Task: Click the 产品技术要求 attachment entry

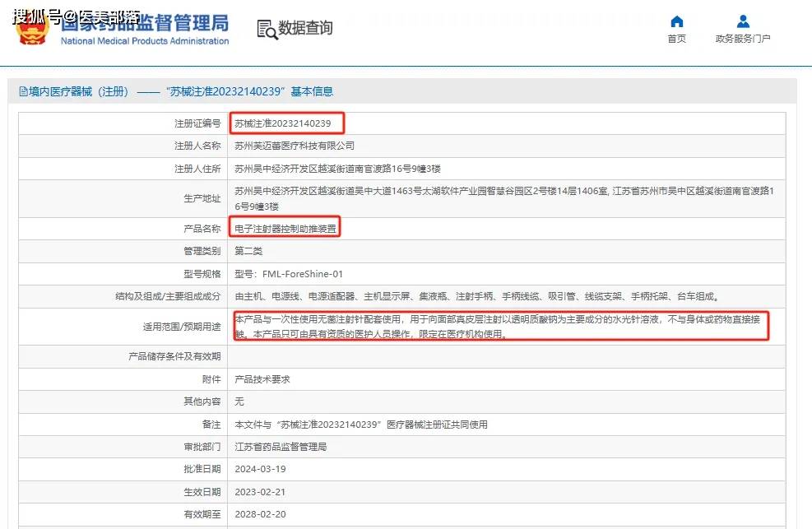Action: point(260,380)
